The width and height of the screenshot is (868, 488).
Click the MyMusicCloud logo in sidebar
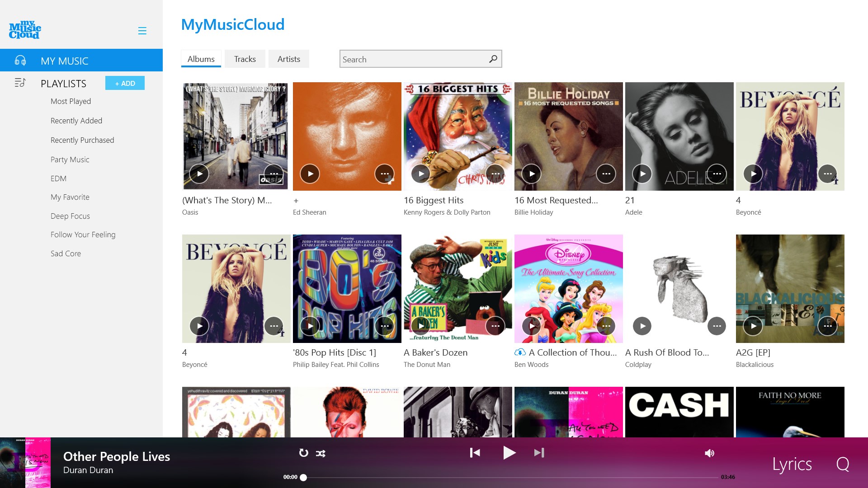25,30
